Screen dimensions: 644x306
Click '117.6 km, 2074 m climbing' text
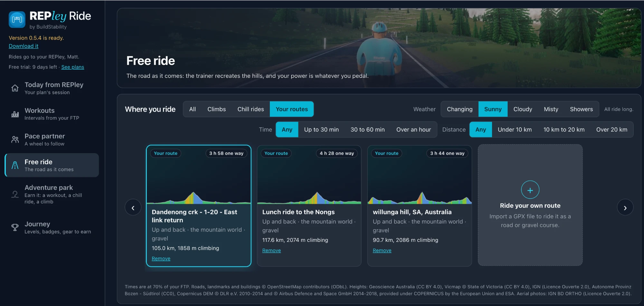[295, 240]
